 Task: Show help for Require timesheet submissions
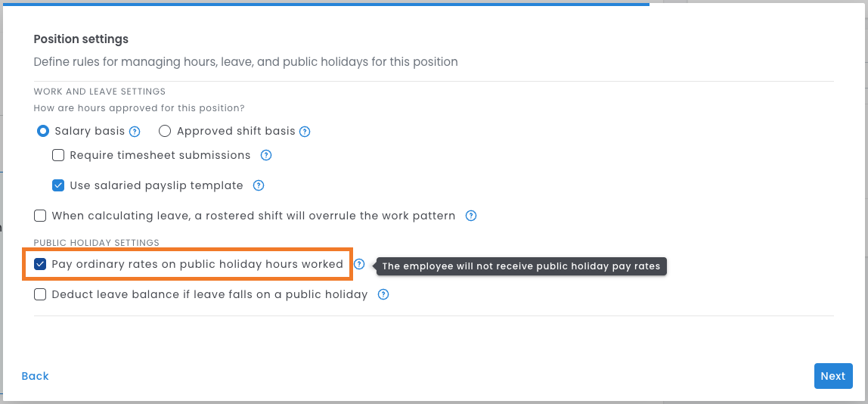point(266,155)
